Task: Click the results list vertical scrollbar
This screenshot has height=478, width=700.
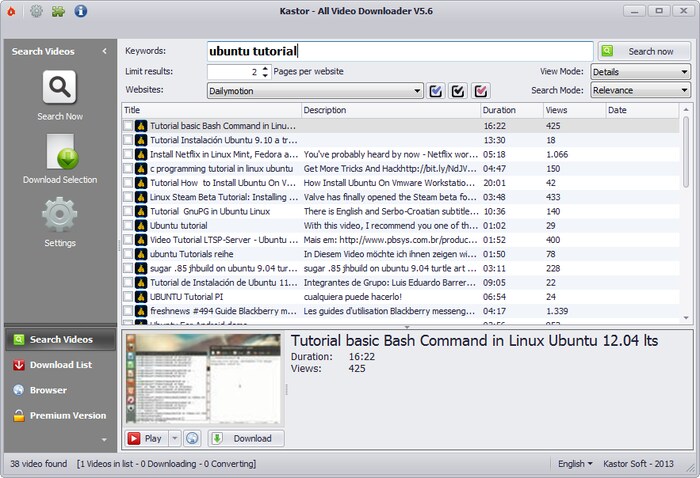Action: click(x=686, y=152)
